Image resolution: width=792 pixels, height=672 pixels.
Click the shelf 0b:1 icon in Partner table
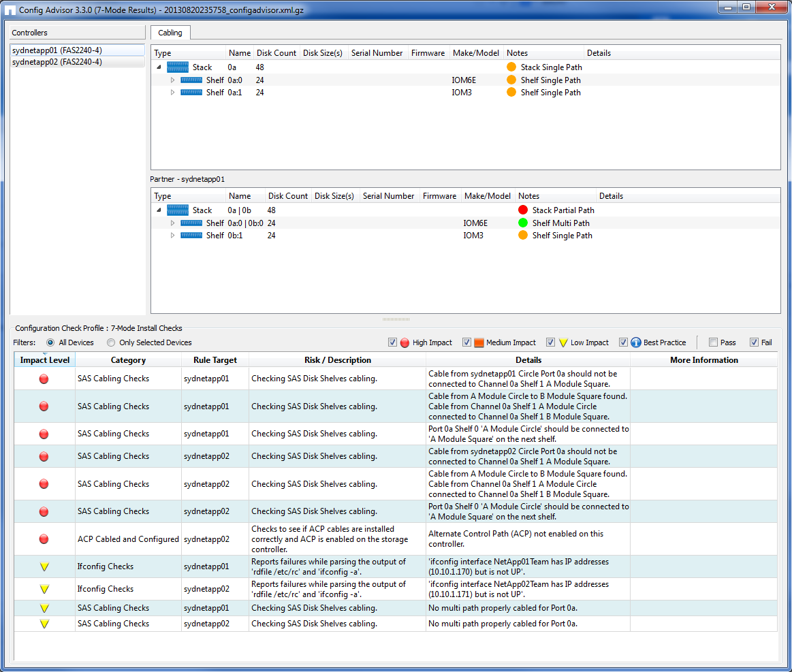(x=191, y=236)
